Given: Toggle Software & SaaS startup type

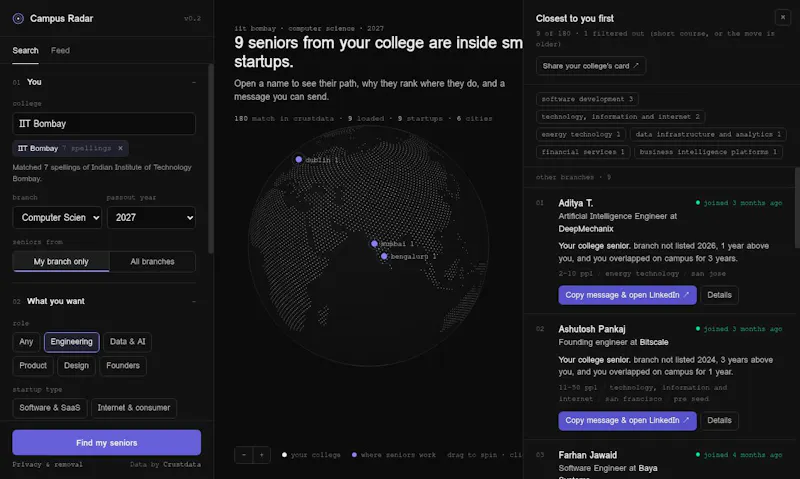Looking at the screenshot, I should coord(50,408).
